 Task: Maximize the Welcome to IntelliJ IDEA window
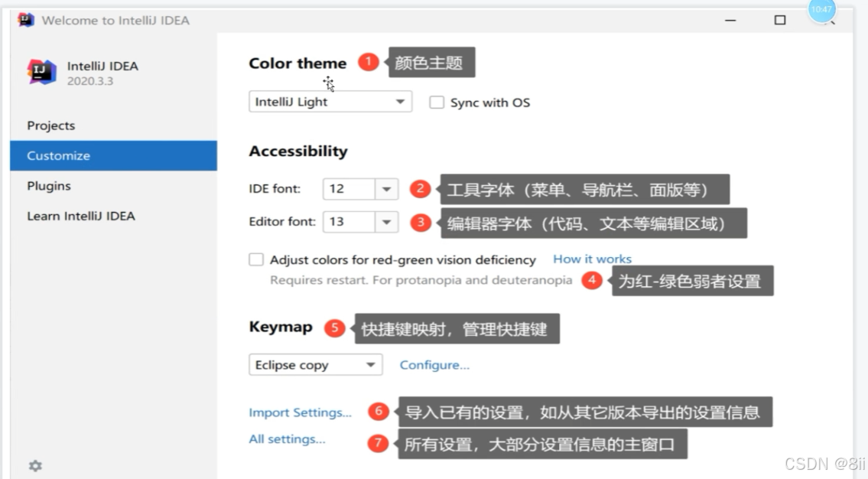(780, 20)
